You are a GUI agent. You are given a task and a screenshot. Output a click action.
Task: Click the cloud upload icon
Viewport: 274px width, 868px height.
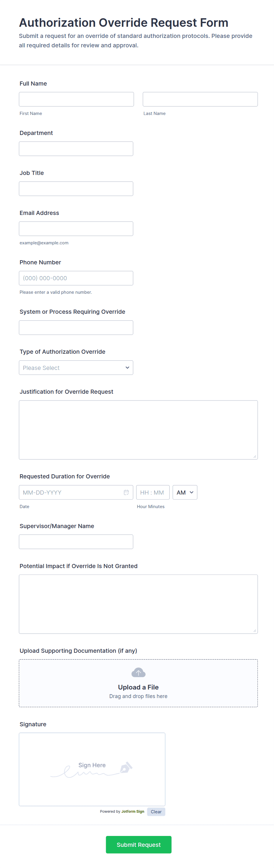[138, 672]
